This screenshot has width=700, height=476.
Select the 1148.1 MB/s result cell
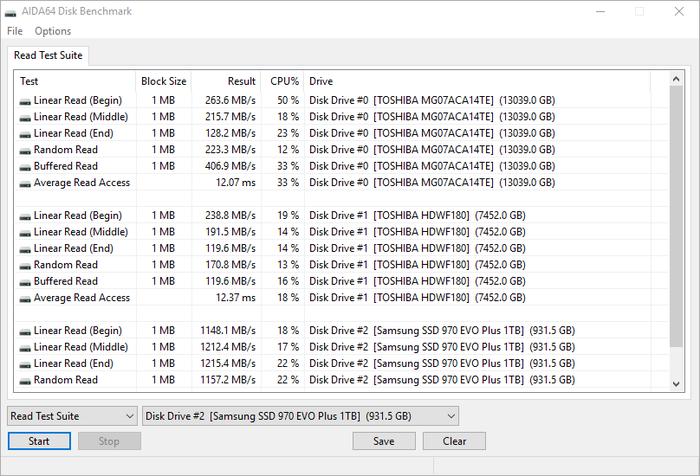point(228,330)
